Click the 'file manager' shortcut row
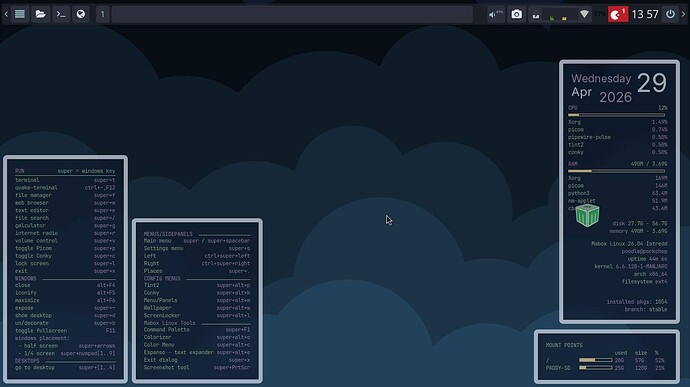Image resolution: width=690 pixels, height=387 pixels. (65, 195)
